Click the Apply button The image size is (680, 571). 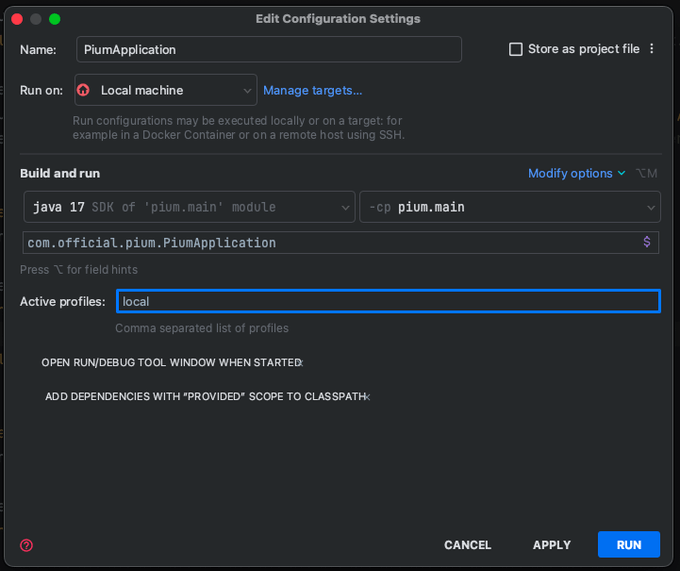pos(551,545)
